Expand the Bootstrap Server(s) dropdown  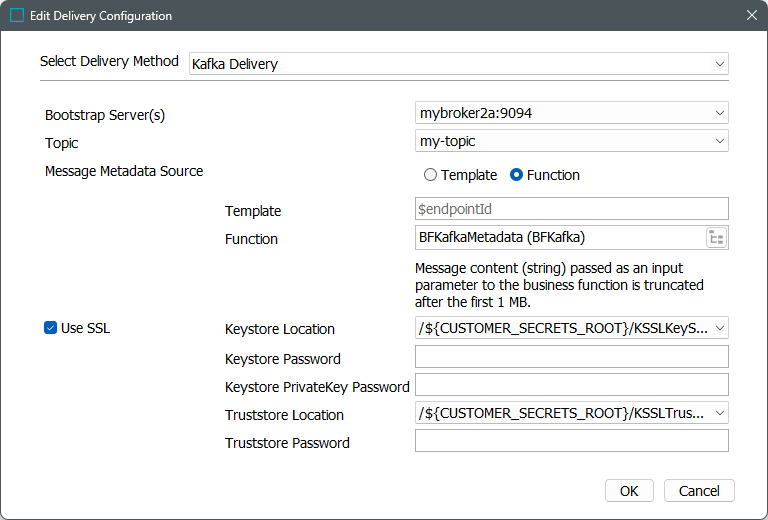point(720,113)
